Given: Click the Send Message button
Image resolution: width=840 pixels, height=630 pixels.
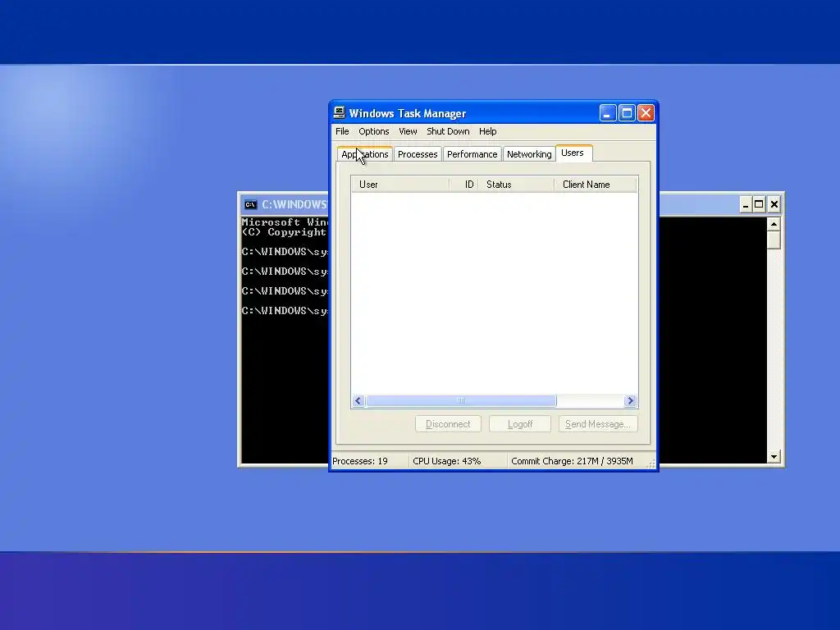Looking at the screenshot, I should coord(598,424).
